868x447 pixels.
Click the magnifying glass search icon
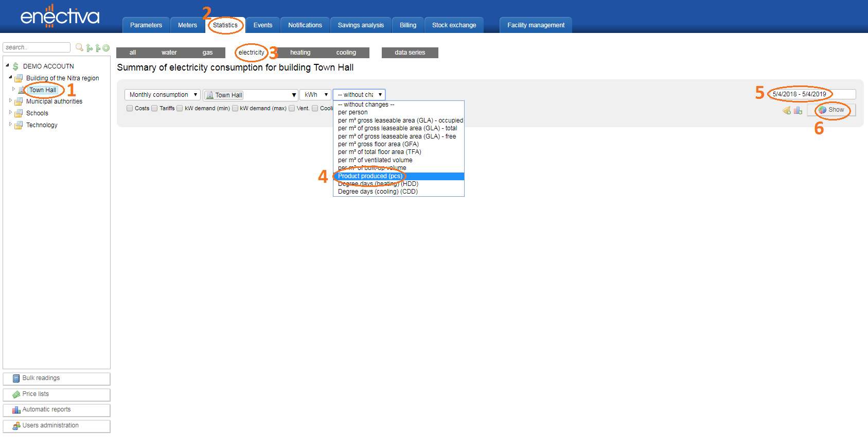click(x=79, y=47)
